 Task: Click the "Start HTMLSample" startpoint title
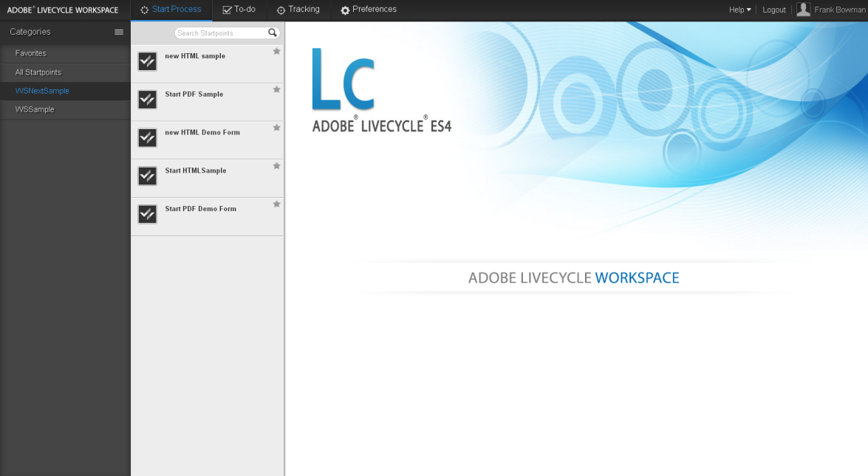(196, 170)
